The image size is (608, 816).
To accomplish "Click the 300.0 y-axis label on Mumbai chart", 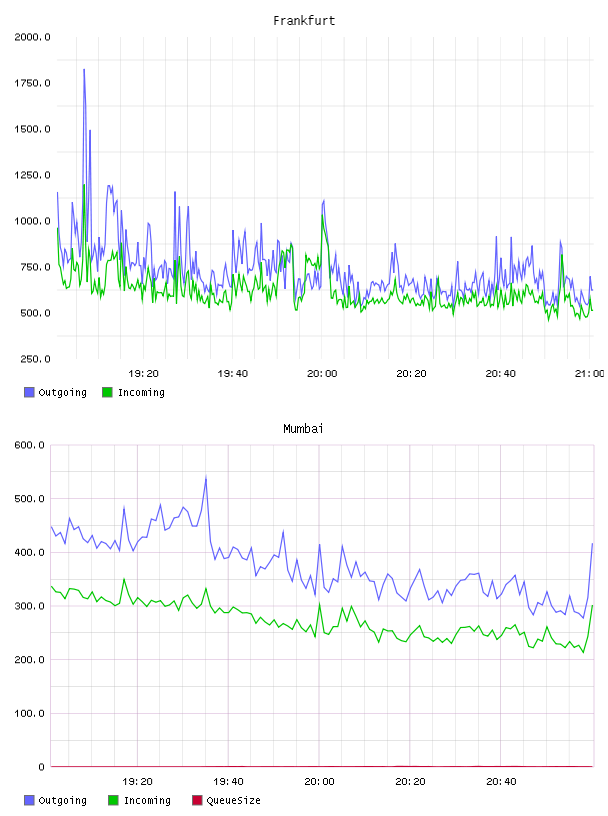I will click(x=30, y=606).
